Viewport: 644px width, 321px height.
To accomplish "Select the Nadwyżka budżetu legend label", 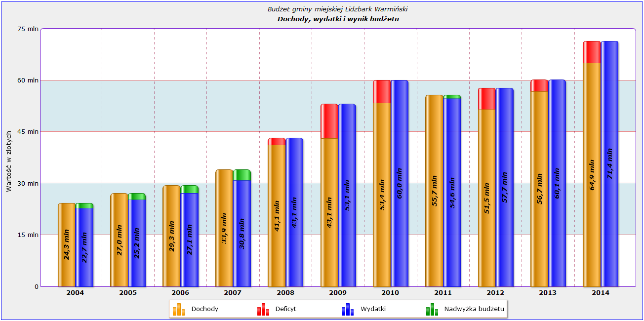I will click(474, 309).
